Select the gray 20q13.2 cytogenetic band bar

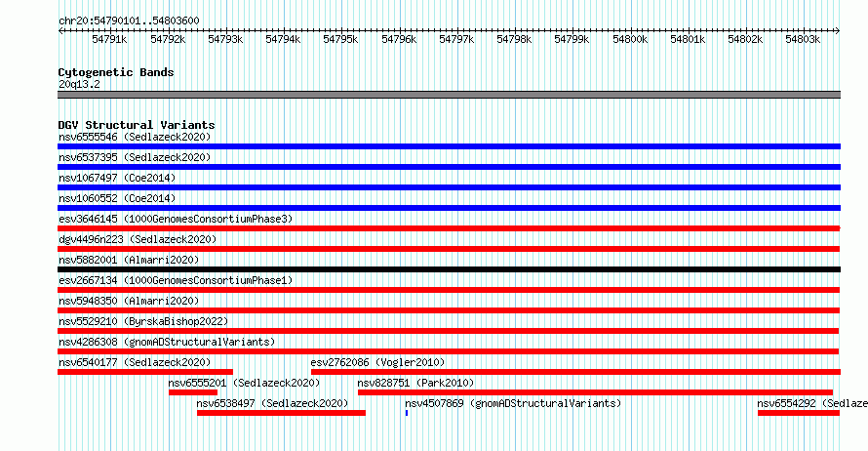(x=449, y=95)
